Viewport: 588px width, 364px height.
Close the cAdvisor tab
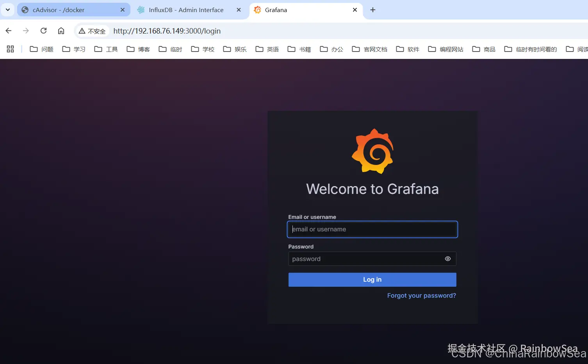(x=123, y=10)
